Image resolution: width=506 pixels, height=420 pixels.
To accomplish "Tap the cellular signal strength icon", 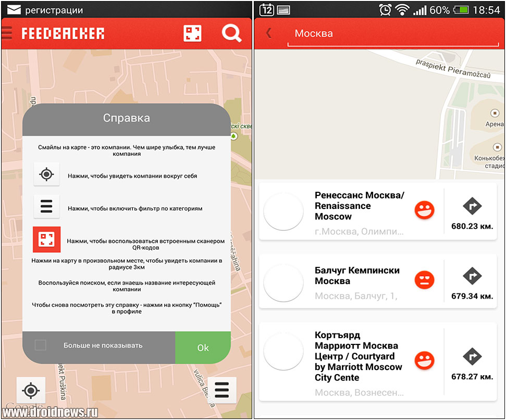I will click(419, 10).
